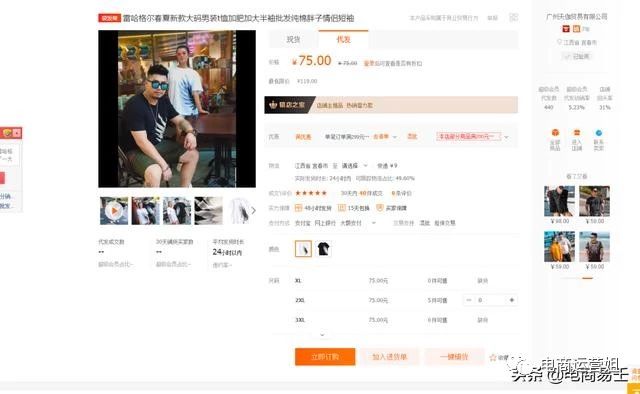Image resolution: width=640 pixels, height=394 pixels.
Task: Click the five-star rating
Action: [x=311, y=193]
